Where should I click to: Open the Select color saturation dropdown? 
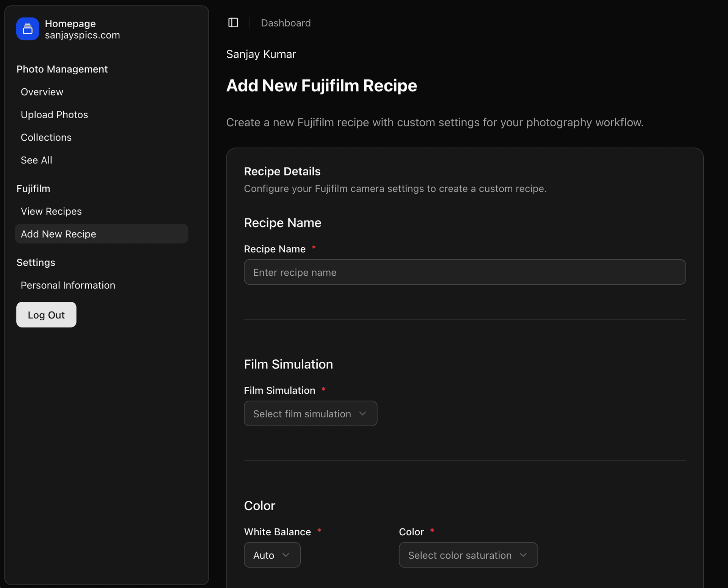pyautogui.click(x=468, y=555)
